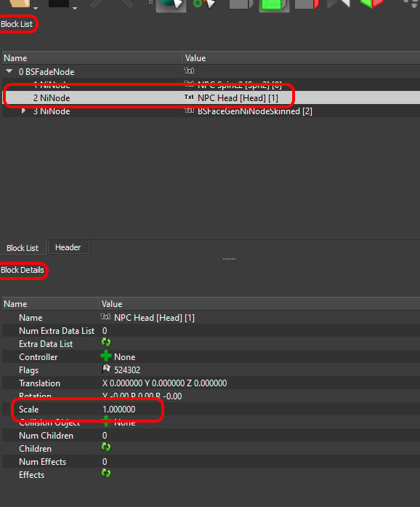Select the Controller row label

pyautogui.click(x=38, y=357)
